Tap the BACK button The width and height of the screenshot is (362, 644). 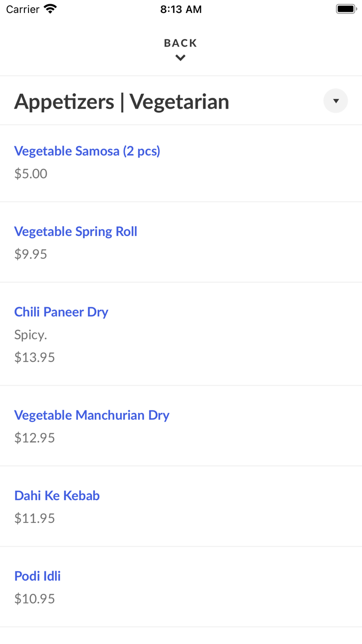(180, 43)
